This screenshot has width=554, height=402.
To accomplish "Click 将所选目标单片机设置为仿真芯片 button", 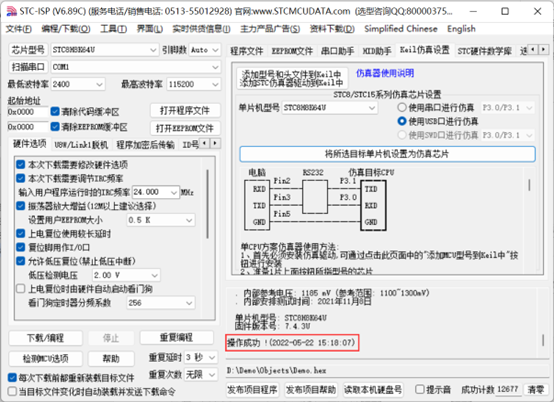I will (387, 154).
